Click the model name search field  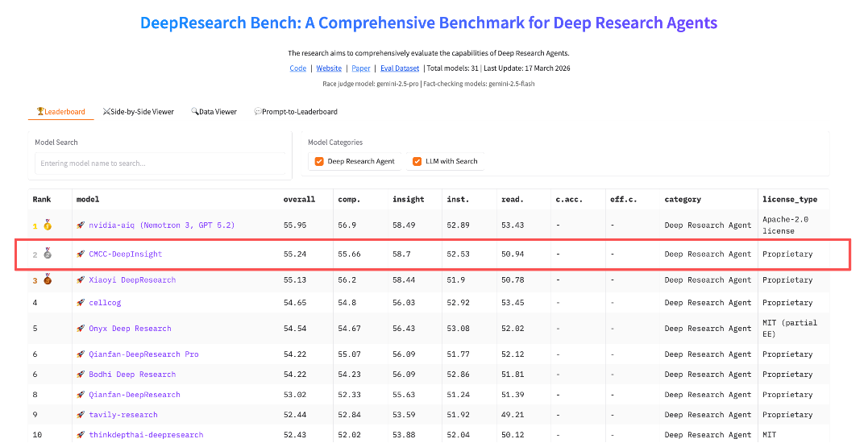pyautogui.click(x=158, y=164)
